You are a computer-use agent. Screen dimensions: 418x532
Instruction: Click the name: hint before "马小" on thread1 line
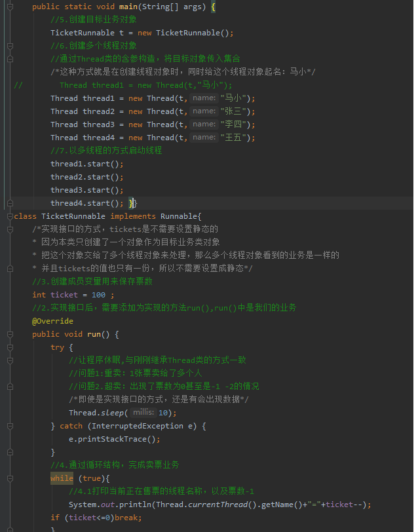tap(204, 98)
